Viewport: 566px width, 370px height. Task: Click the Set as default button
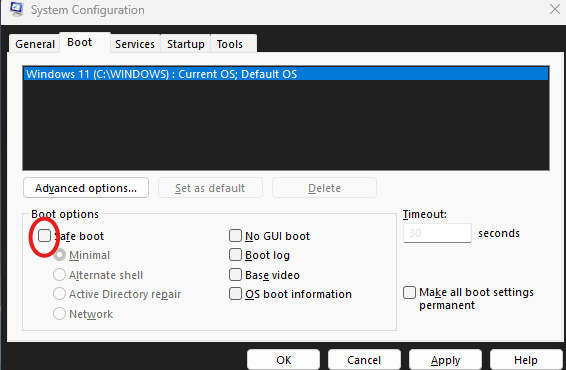(x=210, y=188)
